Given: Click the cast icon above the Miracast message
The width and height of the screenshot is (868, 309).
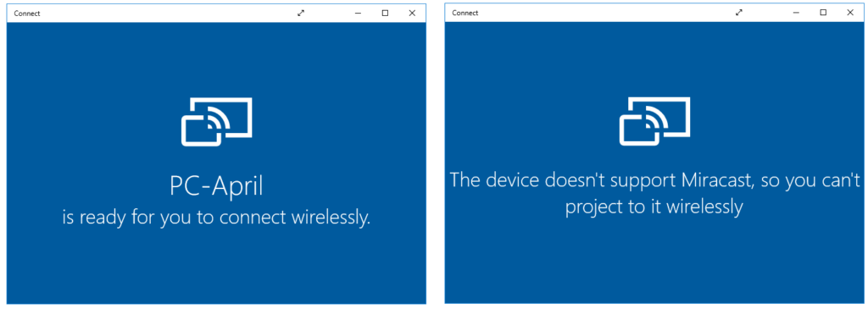Looking at the screenshot, I should (655, 122).
